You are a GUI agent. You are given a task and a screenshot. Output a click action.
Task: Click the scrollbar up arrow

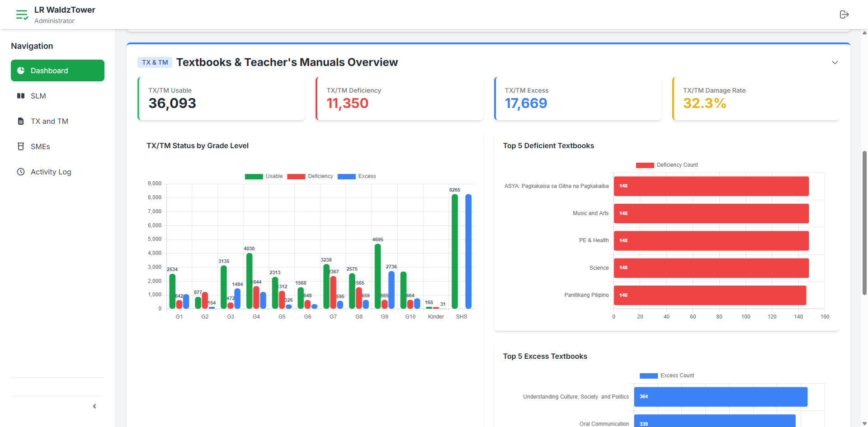tap(864, 33)
